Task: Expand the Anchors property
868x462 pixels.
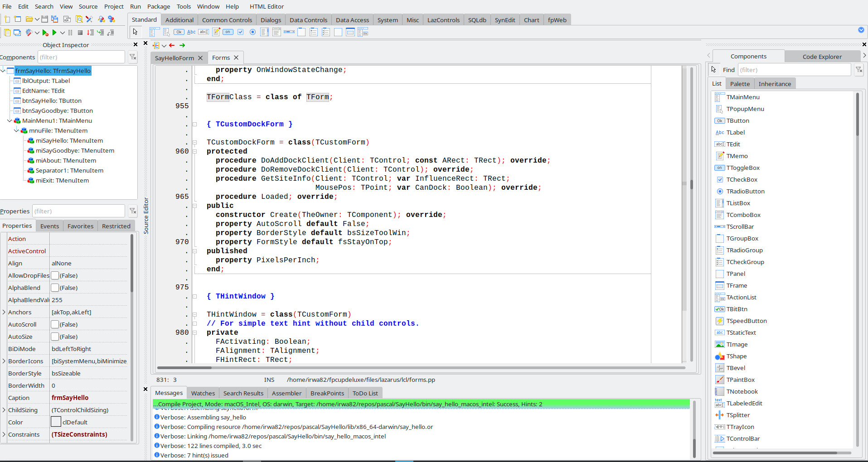Action: 4,312
